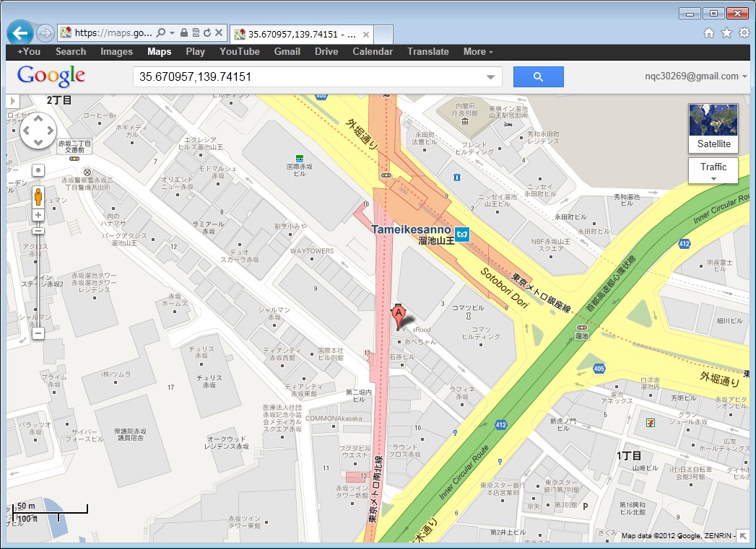This screenshot has height=549, width=756.
Task: Open a new blank tab
Action: pyautogui.click(x=383, y=35)
